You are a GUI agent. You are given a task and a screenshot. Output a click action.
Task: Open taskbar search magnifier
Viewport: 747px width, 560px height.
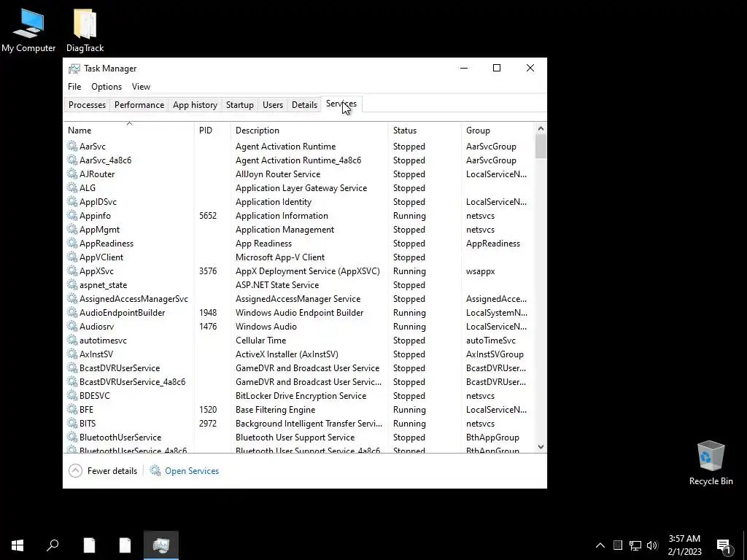click(53, 545)
